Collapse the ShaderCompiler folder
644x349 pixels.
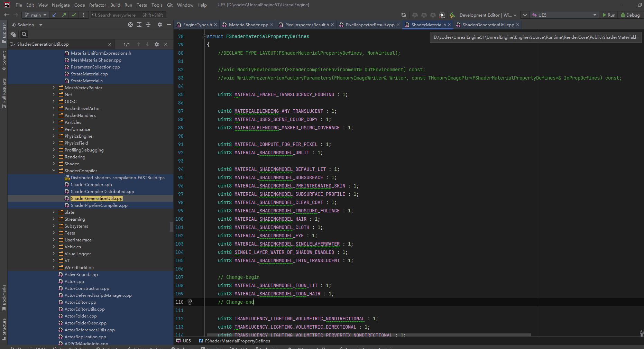pos(54,171)
